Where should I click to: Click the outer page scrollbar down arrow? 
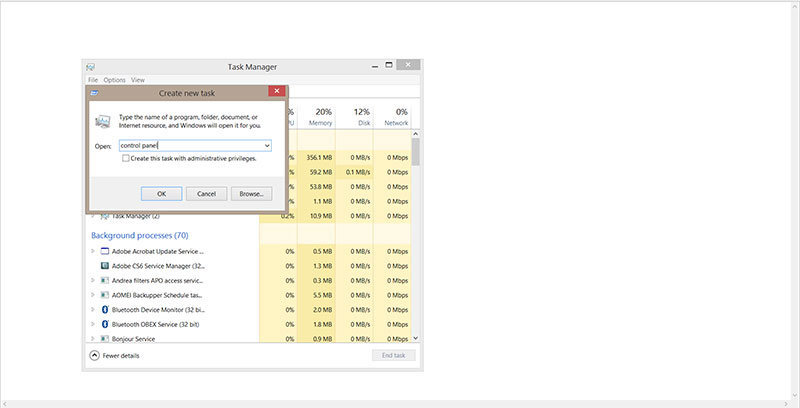(x=795, y=396)
